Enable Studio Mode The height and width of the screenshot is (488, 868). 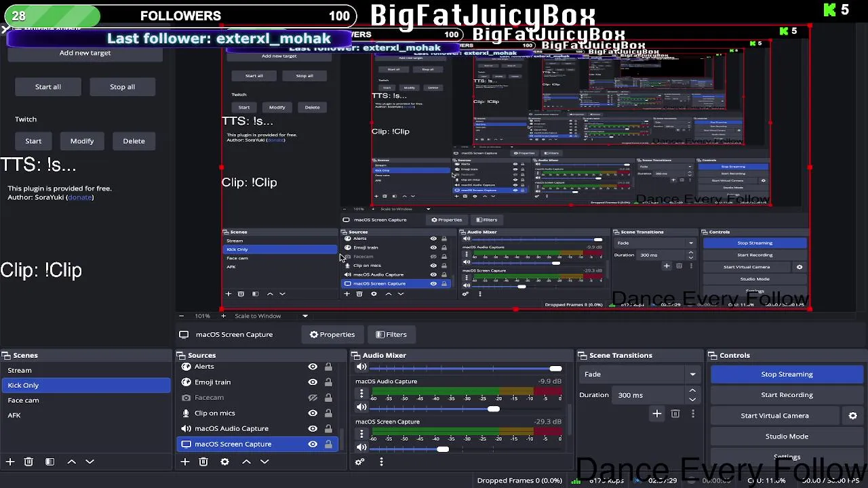coord(787,436)
